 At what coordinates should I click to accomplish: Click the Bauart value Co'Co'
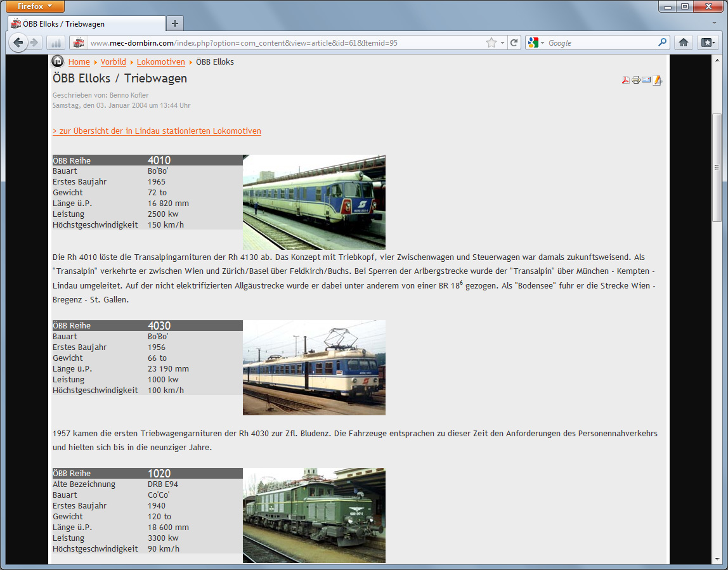click(159, 495)
